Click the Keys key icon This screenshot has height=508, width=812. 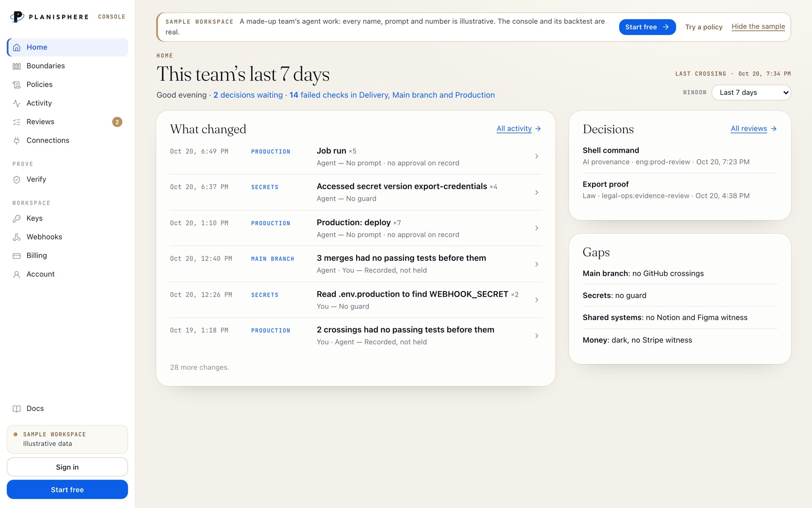tap(16, 218)
